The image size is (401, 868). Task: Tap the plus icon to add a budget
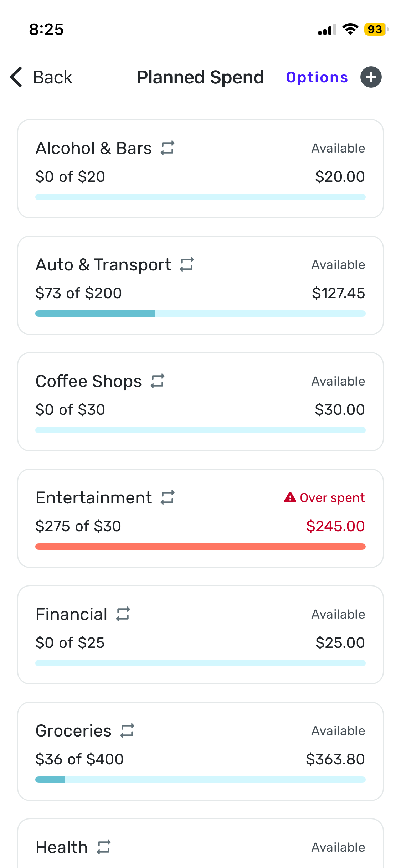(371, 77)
